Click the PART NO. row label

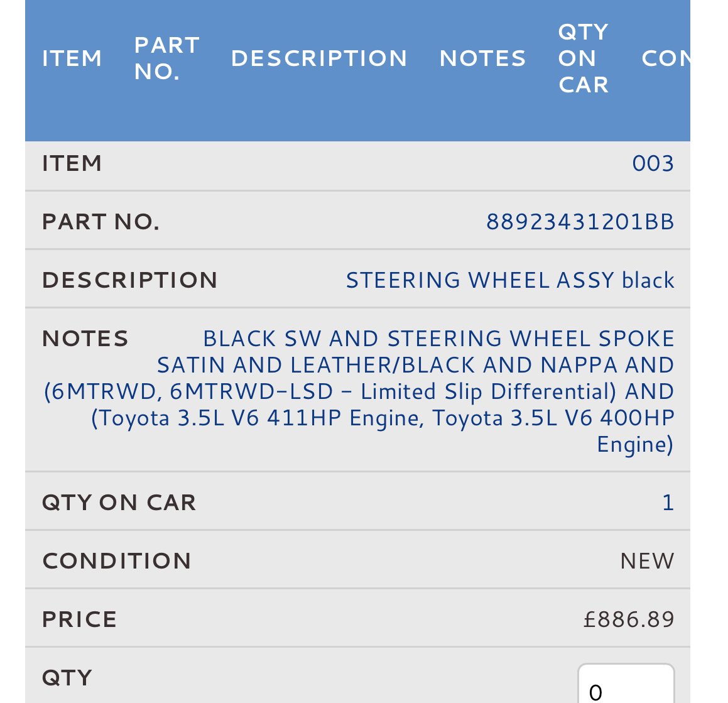101,222
